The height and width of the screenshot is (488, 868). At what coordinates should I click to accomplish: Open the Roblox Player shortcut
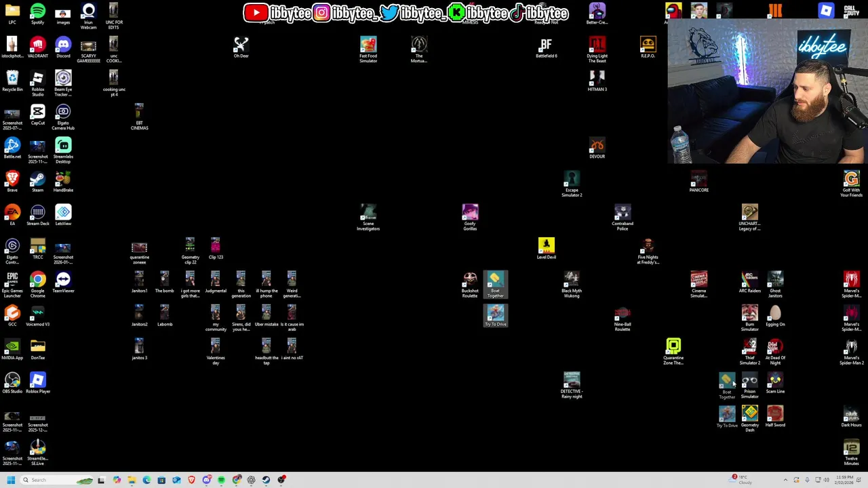tap(37, 383)
